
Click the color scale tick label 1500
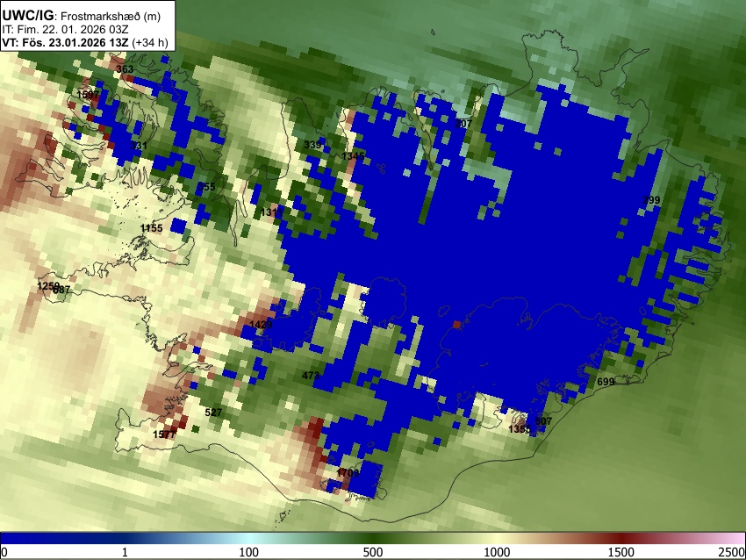click(x=621, y=552)
